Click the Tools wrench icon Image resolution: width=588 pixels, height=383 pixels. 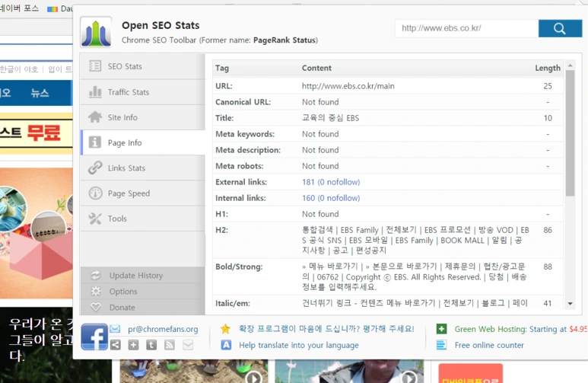(x=95, y=219)
